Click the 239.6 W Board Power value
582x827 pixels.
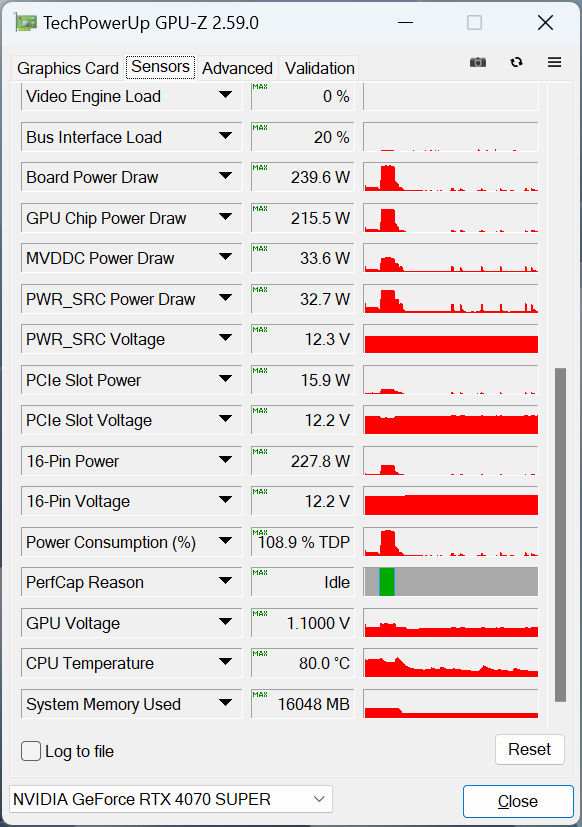[303, 177]
